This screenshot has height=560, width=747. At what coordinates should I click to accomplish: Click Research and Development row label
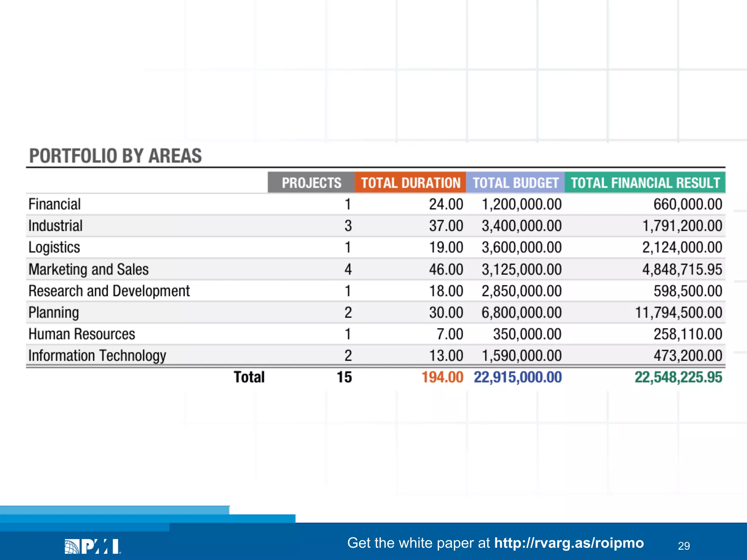click(109, 291)
